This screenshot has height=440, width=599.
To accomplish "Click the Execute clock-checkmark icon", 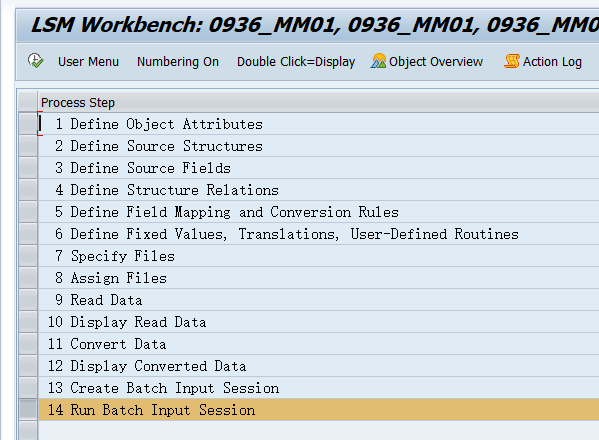I will 36,61.
